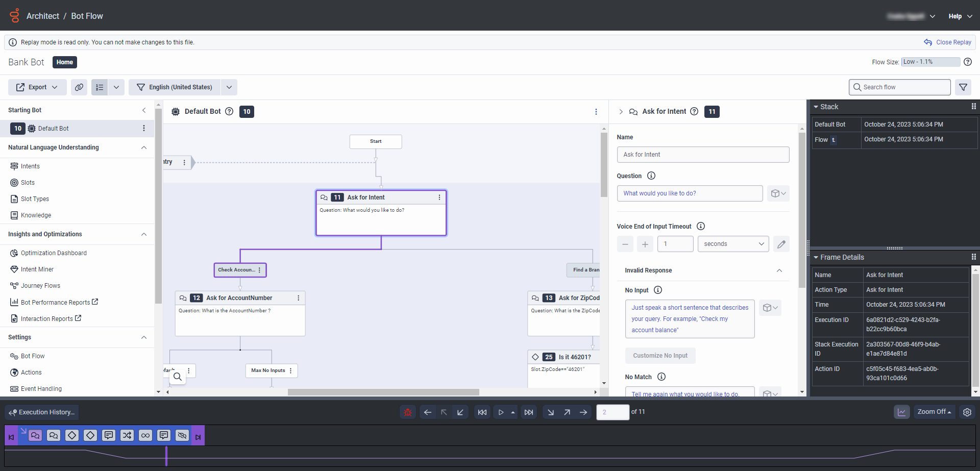
Task: Open the filter funnel beside Search flow
Action: pos(963,87)
